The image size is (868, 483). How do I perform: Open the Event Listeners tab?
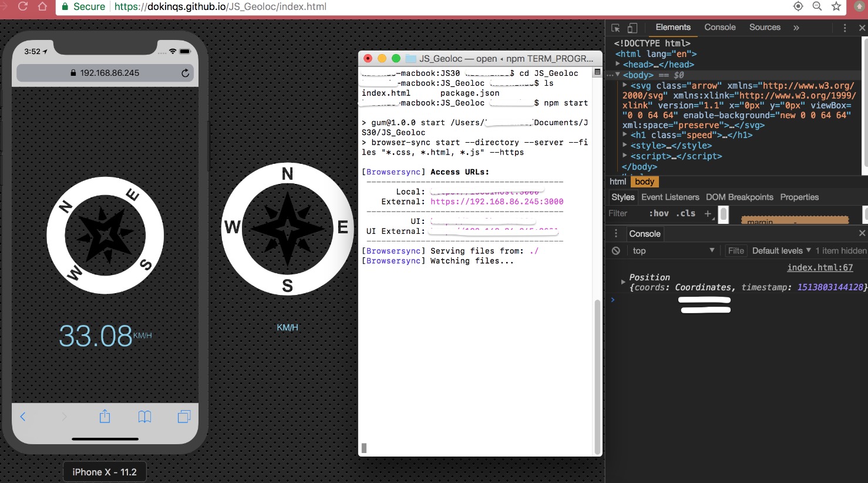[x=670, y=197]
